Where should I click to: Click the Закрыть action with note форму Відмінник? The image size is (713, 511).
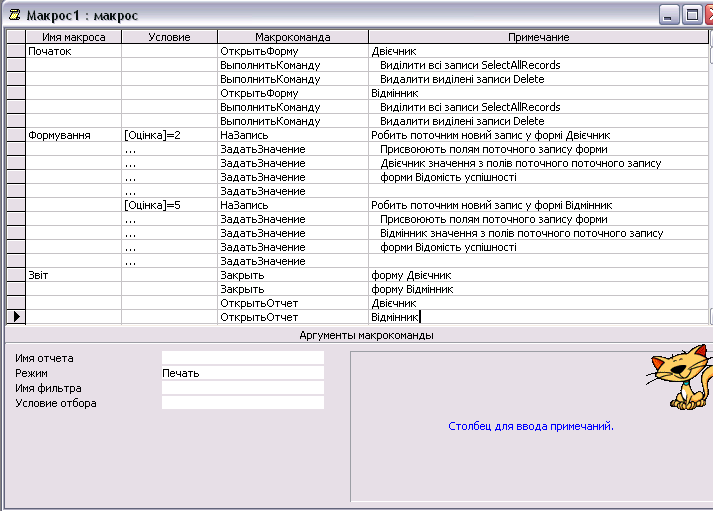tap(293, 289)
